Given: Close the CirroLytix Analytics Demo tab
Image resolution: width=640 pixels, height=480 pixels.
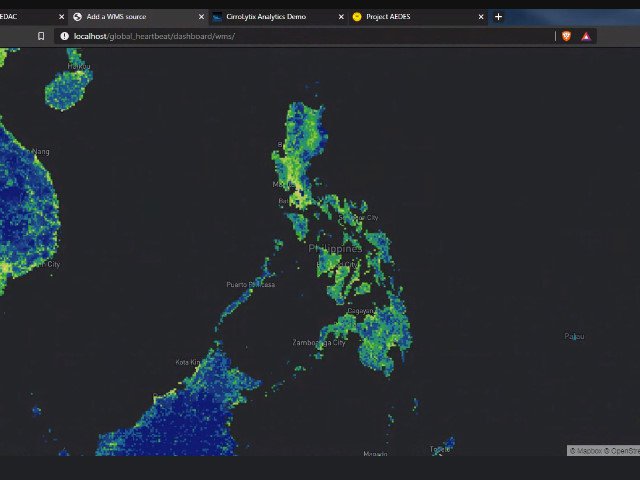Looking at the screenshot, I should click(x=341, y=17).
